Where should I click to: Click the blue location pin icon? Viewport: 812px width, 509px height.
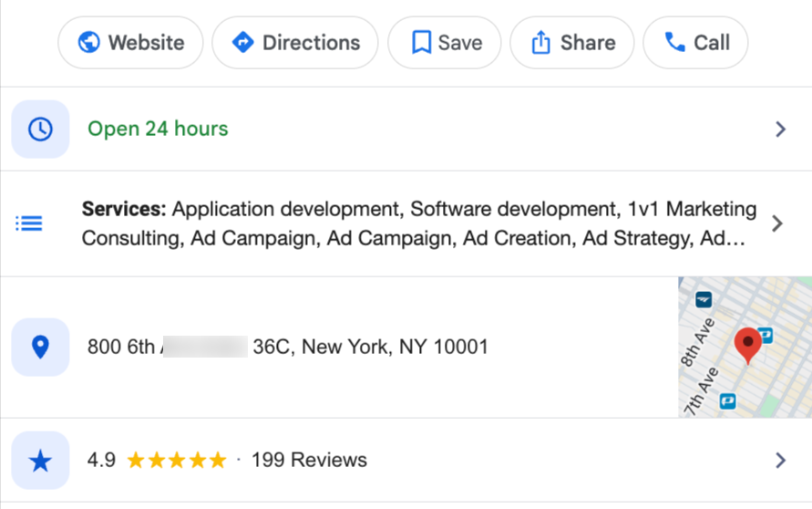(x=40, y=347)
